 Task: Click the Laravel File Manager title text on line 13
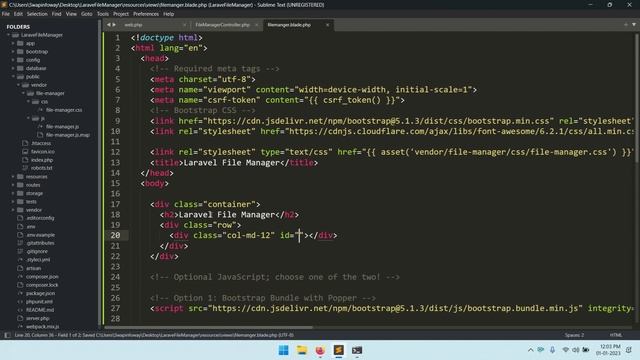click(x=232, y=162)
